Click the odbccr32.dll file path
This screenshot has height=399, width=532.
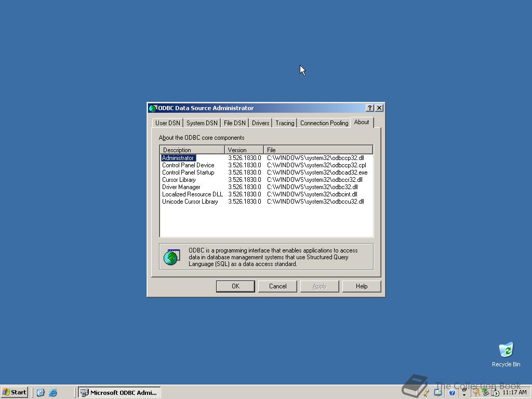click(x=315, y=180)
